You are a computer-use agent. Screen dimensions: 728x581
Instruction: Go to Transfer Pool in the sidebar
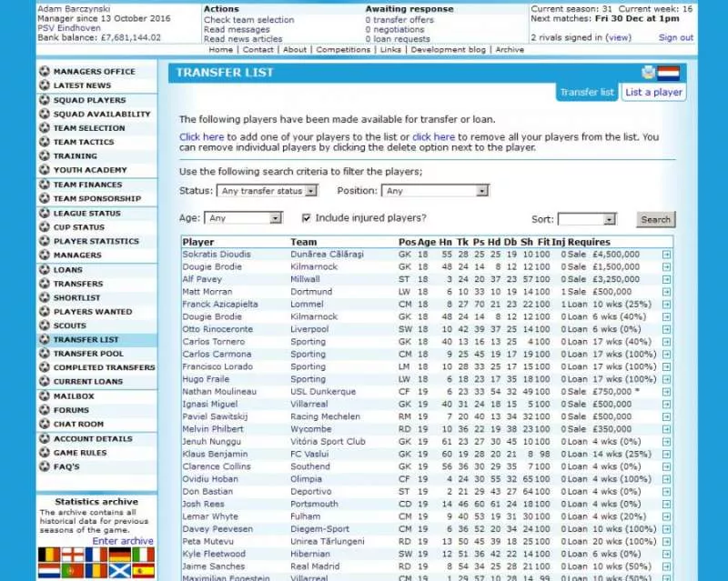point(88,354)
